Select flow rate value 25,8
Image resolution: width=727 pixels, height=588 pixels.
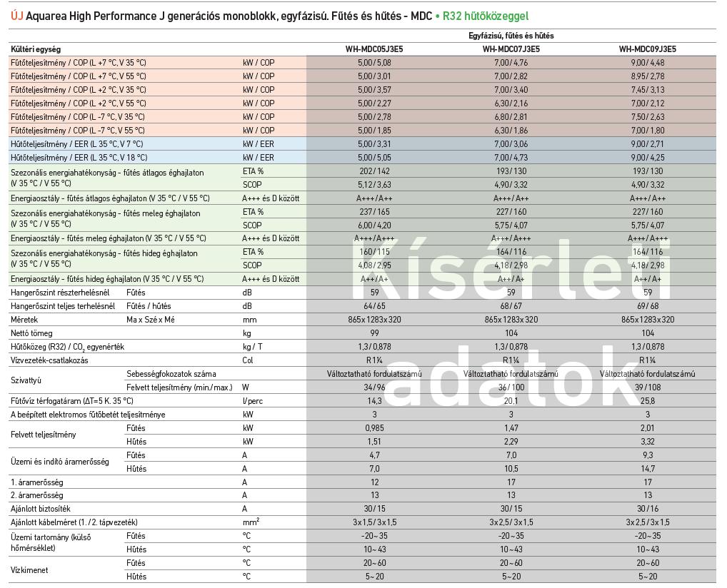tap(648, 401)
